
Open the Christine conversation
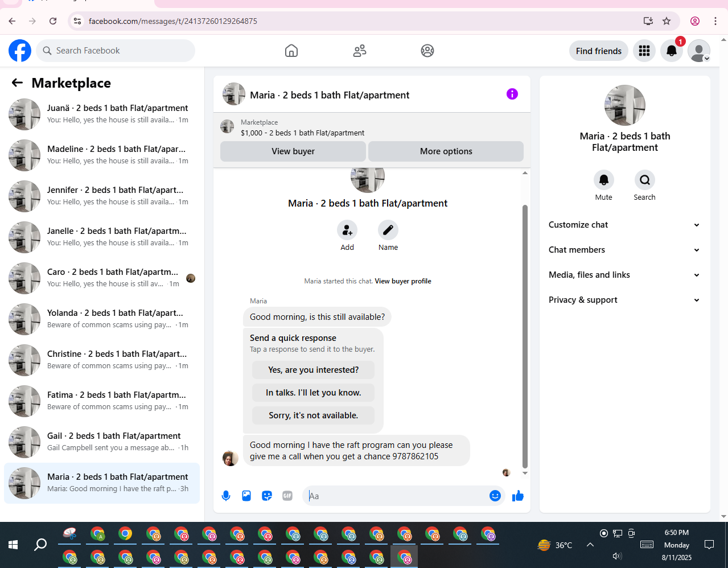[x=102, y=360]
